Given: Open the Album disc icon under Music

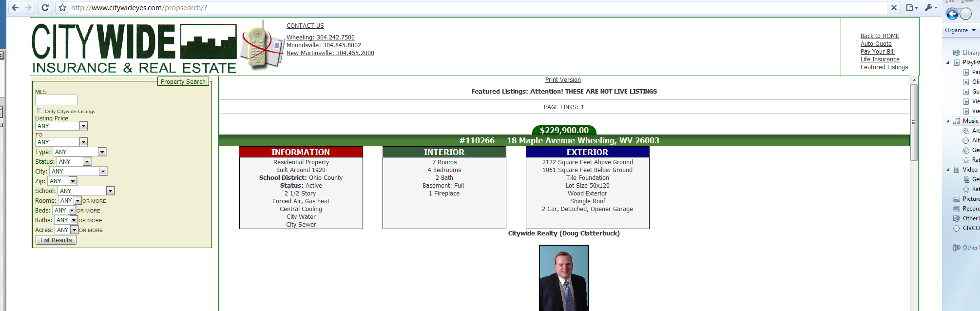Looking at the screenshot, I should pos(966,140).
